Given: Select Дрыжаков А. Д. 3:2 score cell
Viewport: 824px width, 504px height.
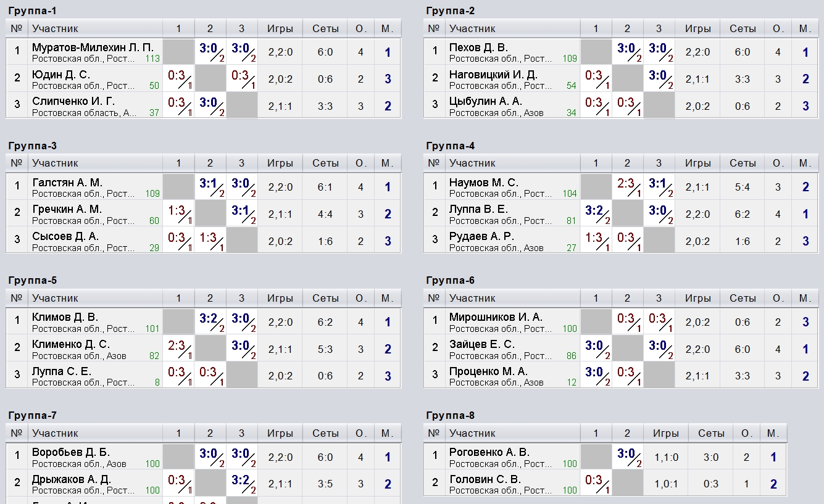Looking at the screenshot, I should pos(242,484).
